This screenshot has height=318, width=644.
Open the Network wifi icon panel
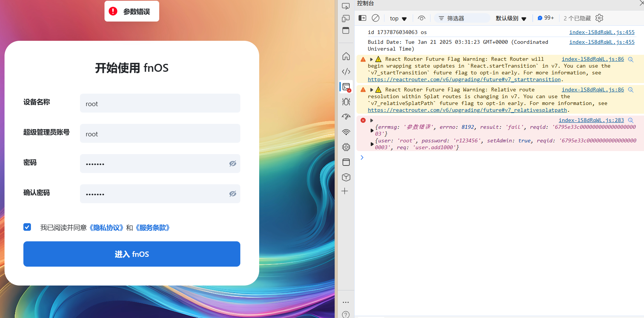click(x=346, y=132)
